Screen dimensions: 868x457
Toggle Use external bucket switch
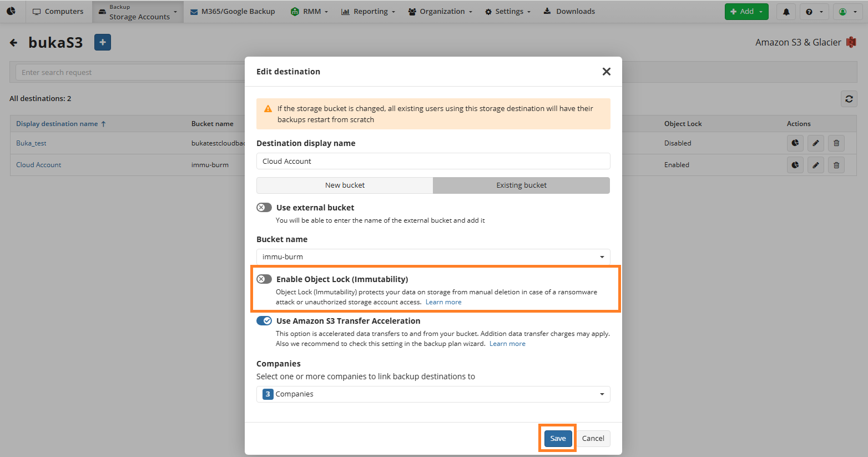(264, 208)
